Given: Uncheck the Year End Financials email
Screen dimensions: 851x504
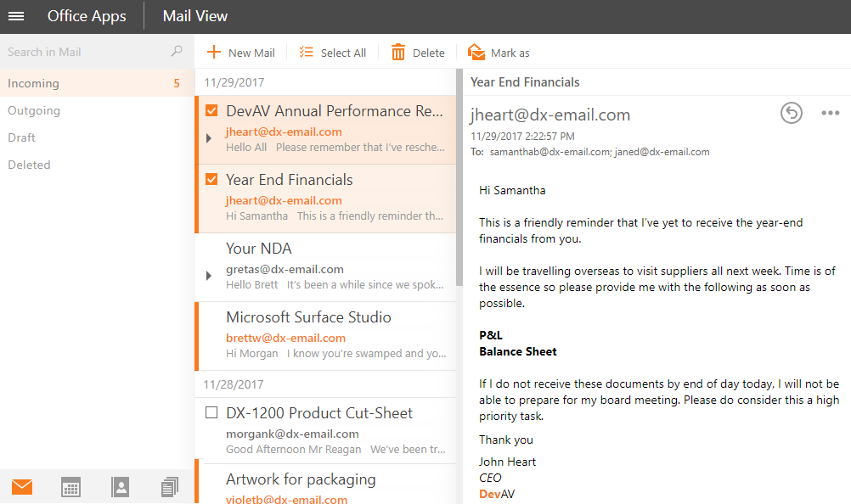Looking at the screenshot, I should coord(212,180).
